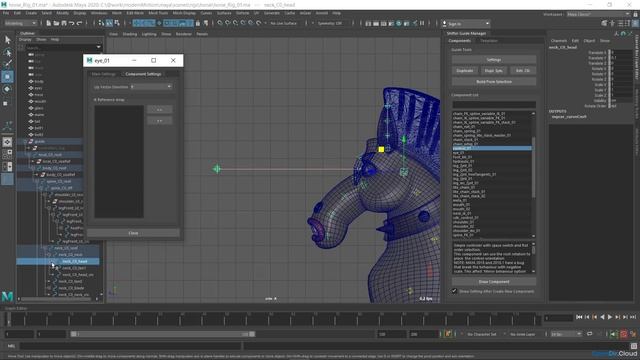Screen dimensions: 640x360
Task: Open the Outliner Display menu
Action: [x=25, y=40]
